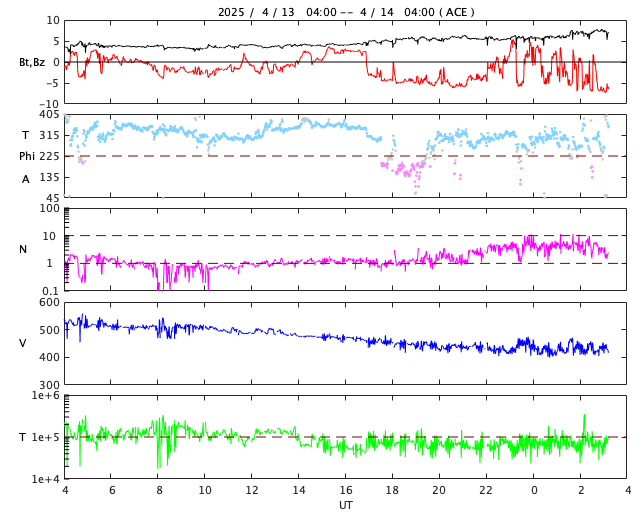This screenshot has height=512, width=640.
Task: Click the '600' tick on velocity axis
Action: 49,303
